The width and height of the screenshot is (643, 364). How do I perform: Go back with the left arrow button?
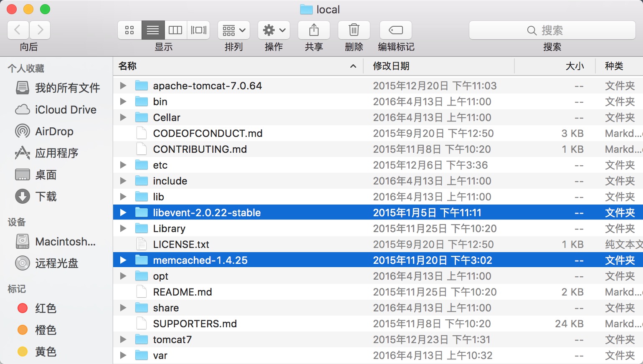(18, 30)
